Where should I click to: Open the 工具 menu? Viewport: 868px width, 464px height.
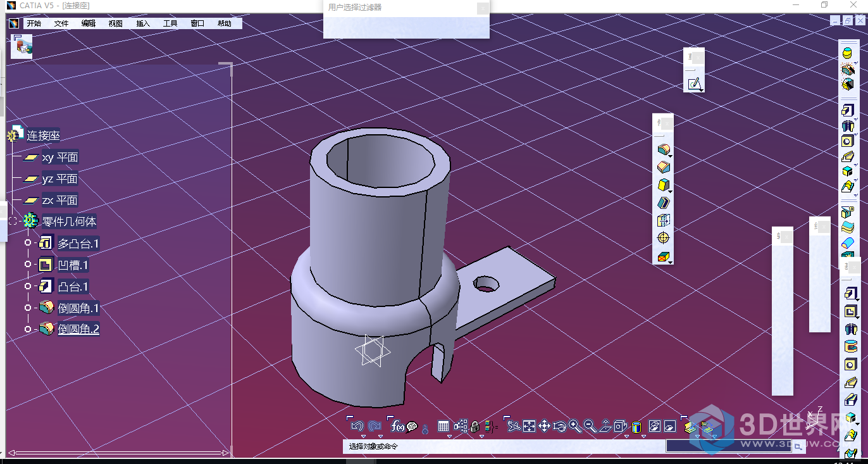[170, 23]
